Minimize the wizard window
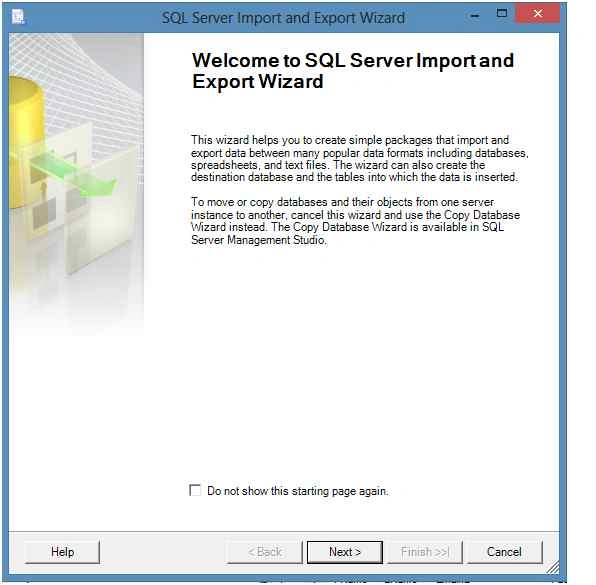 click(x=474, y=16)
